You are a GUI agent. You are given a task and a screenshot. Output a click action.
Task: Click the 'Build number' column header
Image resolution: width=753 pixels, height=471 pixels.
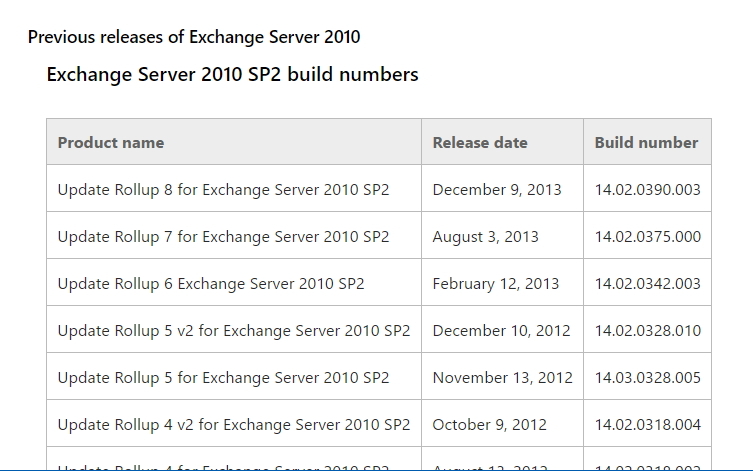(x=647, y=142)
